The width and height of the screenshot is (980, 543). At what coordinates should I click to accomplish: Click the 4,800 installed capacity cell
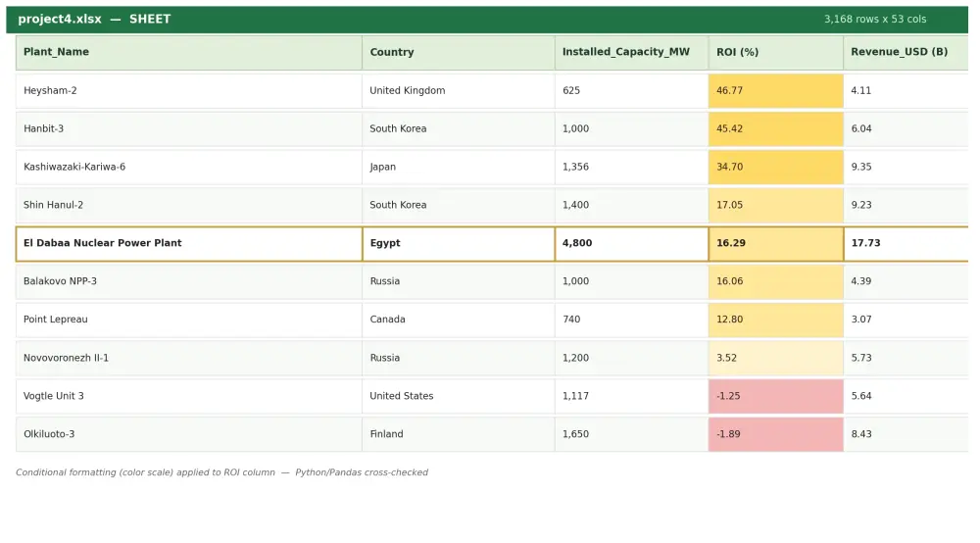coord(631,244)
